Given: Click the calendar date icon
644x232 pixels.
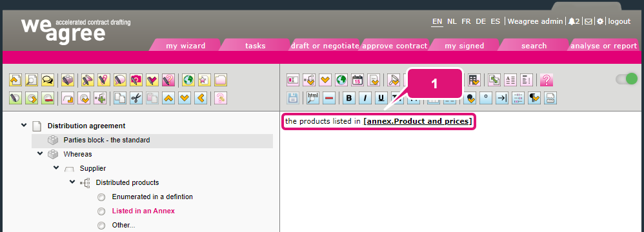Looking at the screenshot, I should 357,80.
